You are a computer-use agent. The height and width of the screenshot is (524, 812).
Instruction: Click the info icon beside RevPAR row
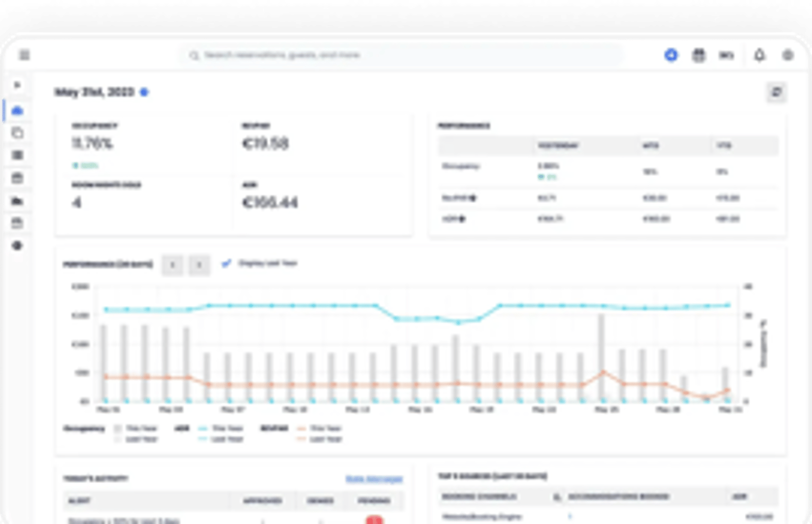pos(472,198)
